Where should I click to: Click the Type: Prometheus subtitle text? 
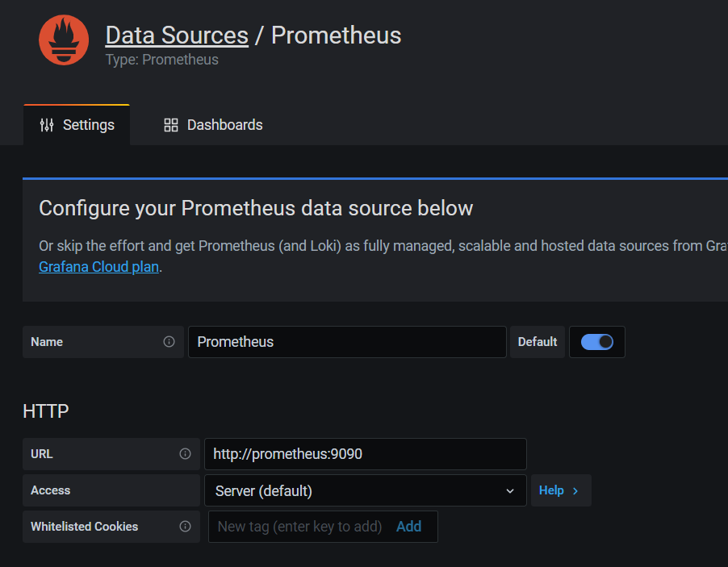pyautogui.click(x=161, y=60)
